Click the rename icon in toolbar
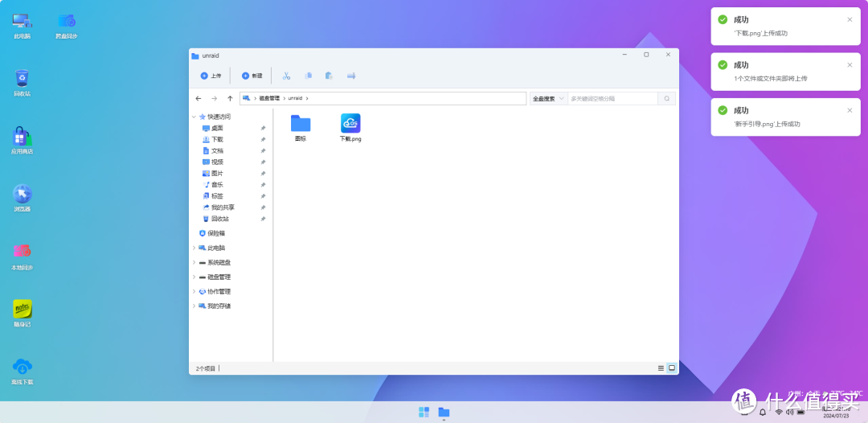 pos(351,76)
